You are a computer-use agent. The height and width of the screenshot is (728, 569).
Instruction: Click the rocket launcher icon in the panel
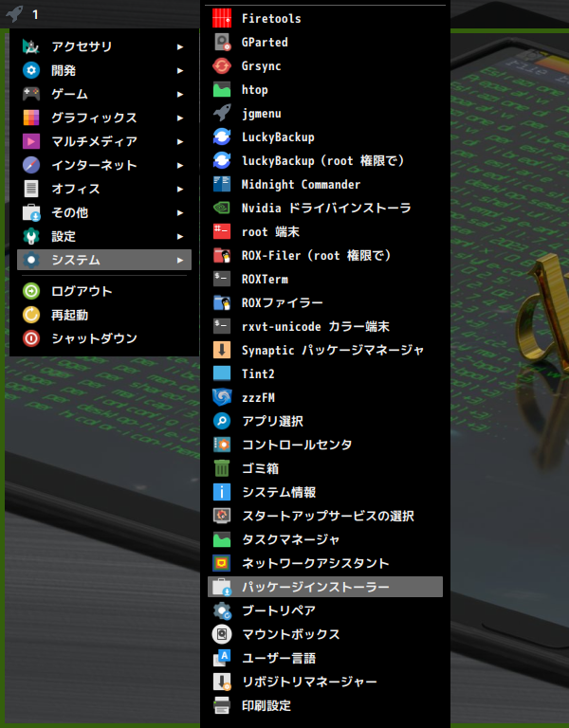coord(14,13)
